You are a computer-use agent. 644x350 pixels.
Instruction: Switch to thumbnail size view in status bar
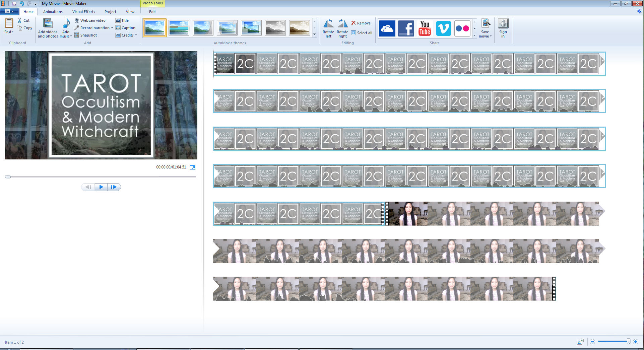580,342
